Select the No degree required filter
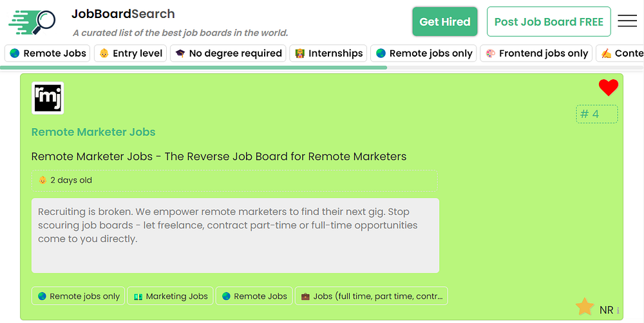 (229, 53)
